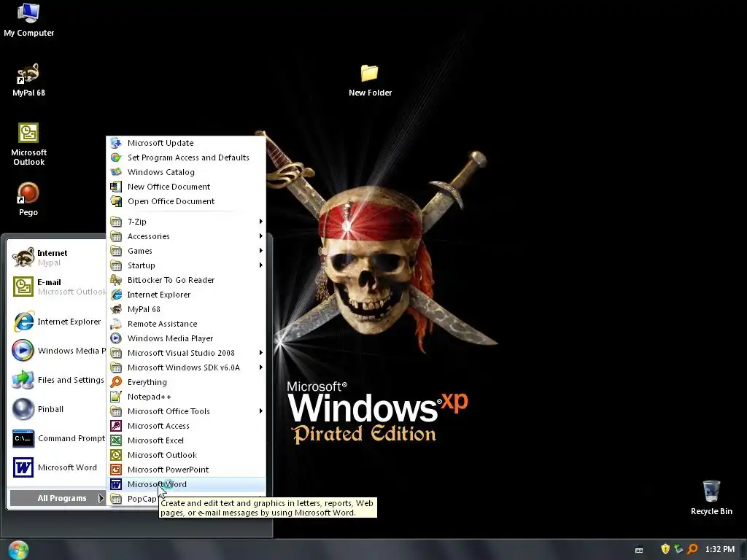Image resolution: width=747 pixels, height=560 pixels.
Task: Expand the Accessories submenu
Action: [x=186, y=236]
